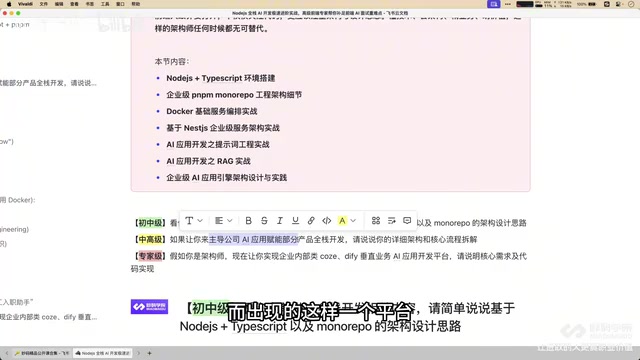Open the Vivaldi application menu
Screen dimensions: 640x360
25,4
